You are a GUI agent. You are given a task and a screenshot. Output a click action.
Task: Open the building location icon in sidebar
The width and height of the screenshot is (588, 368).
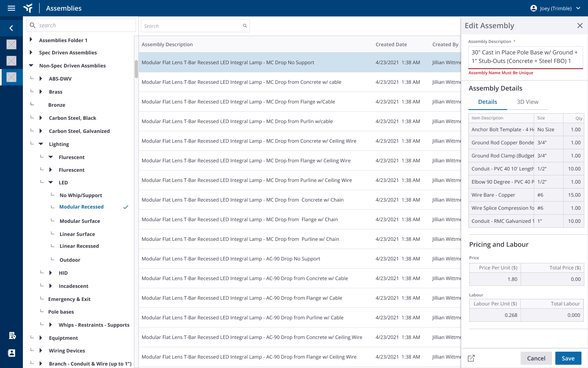point(12,336)
